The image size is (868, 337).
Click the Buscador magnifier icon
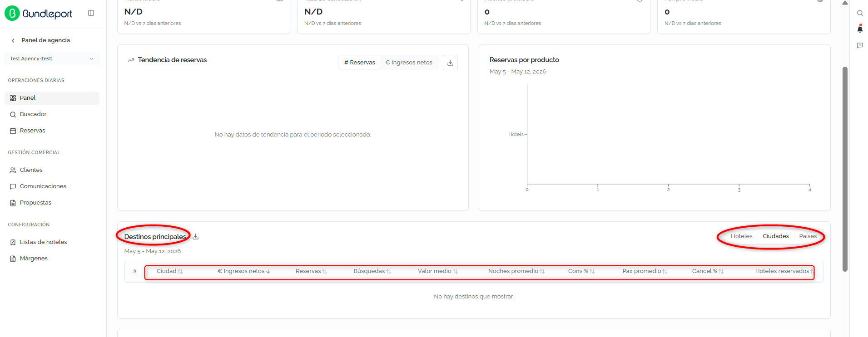point(13,114)
